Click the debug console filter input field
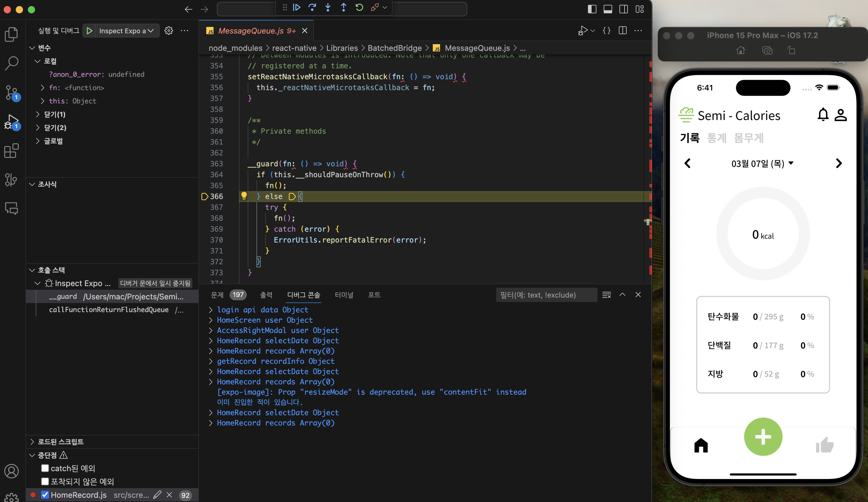This screenshot has width=868, height=502. click(546, 295)
